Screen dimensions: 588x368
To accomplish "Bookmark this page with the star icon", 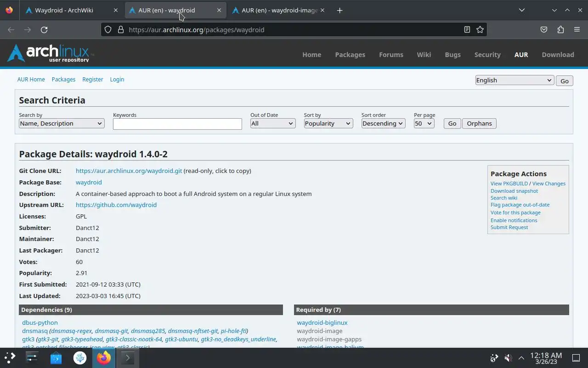I will [480, 29].
